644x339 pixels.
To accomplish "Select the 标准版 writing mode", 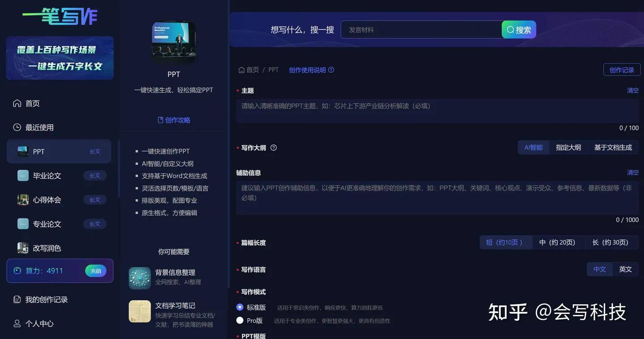I will click(x=240, y=307).
